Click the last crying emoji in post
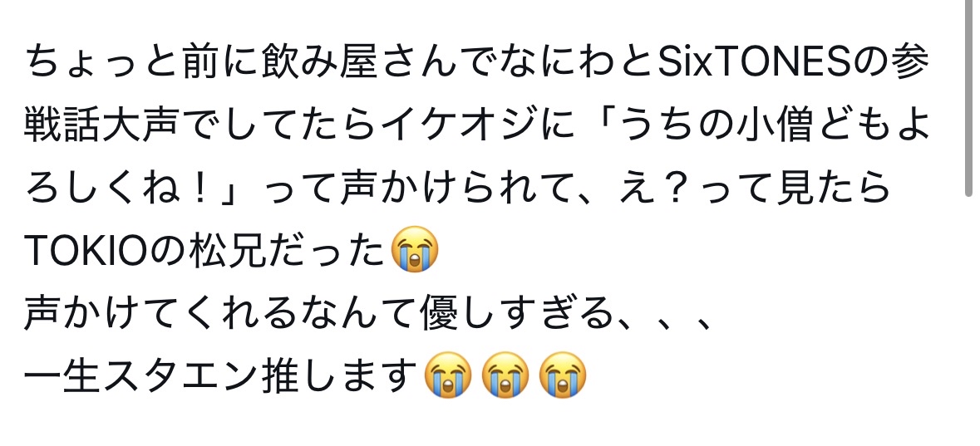Viewport: 980px width, 446px height. [563, 375]
